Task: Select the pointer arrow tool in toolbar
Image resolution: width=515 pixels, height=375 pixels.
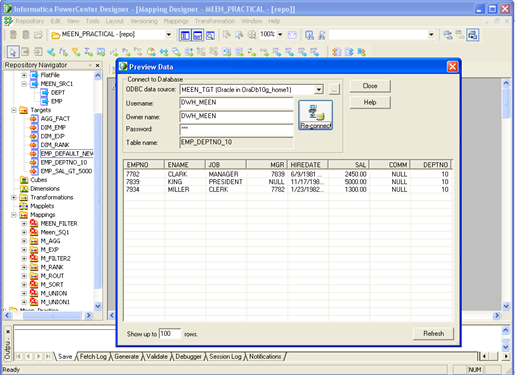Action: click(13, 52)
